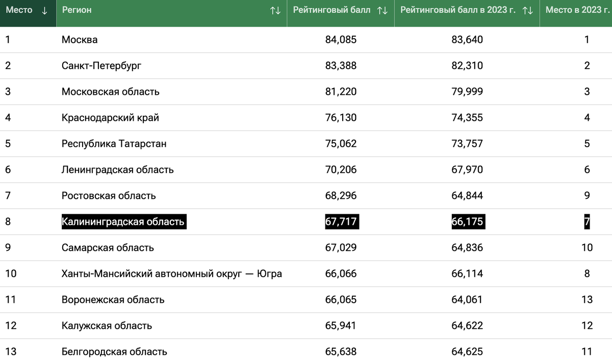Click score value 75,062
Image resolution: width=612 pixels, height=364 pixels.
pyautogui.click(x=341, y=144)
